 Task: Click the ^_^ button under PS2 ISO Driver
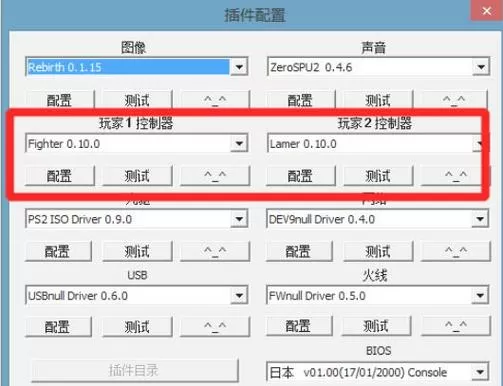[x=215, y=251]
